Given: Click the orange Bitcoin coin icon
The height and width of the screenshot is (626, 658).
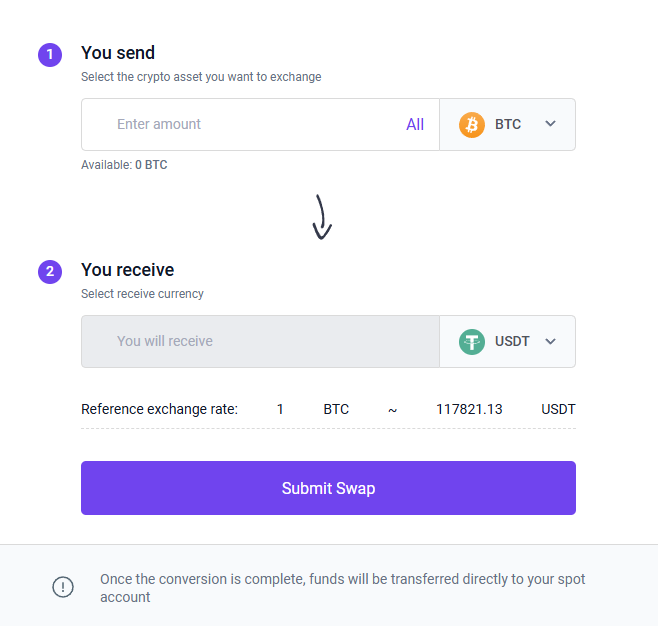Looking at the screenshot, I should 472,125.
